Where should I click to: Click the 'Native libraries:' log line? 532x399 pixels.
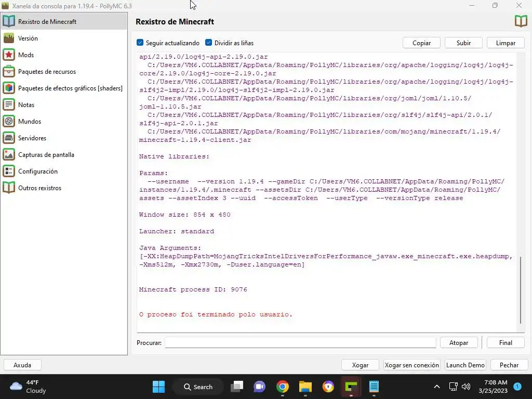click(x=174, y=156)
